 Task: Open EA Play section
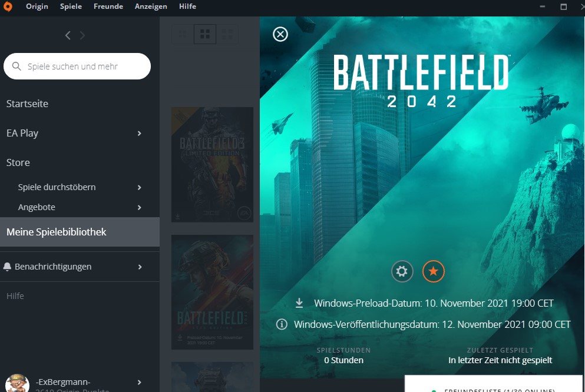(x=22, y=133)
